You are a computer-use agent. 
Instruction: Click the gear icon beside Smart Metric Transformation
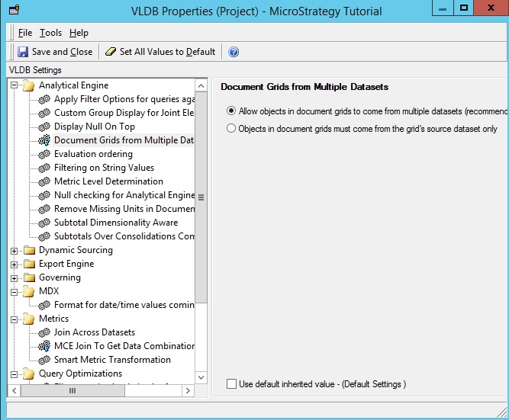coord(44,360)
